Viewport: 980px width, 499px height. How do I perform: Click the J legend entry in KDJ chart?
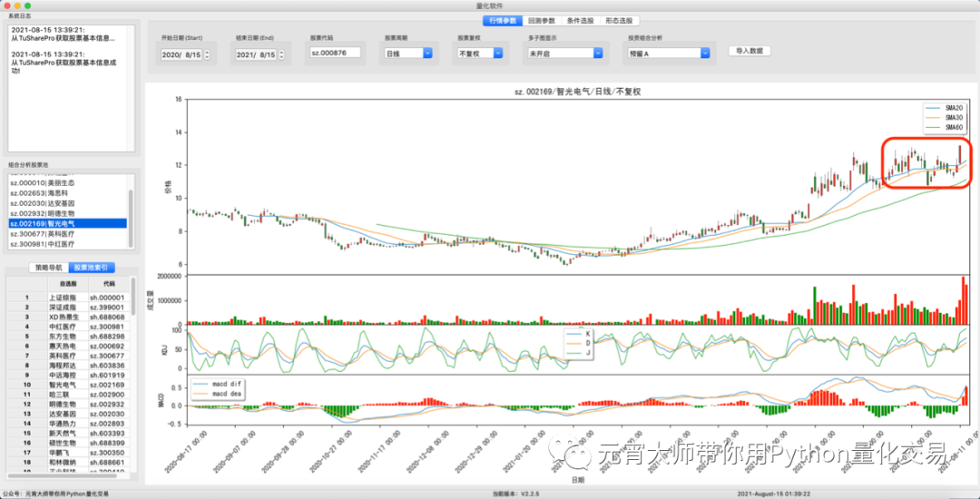click(577, 354)
